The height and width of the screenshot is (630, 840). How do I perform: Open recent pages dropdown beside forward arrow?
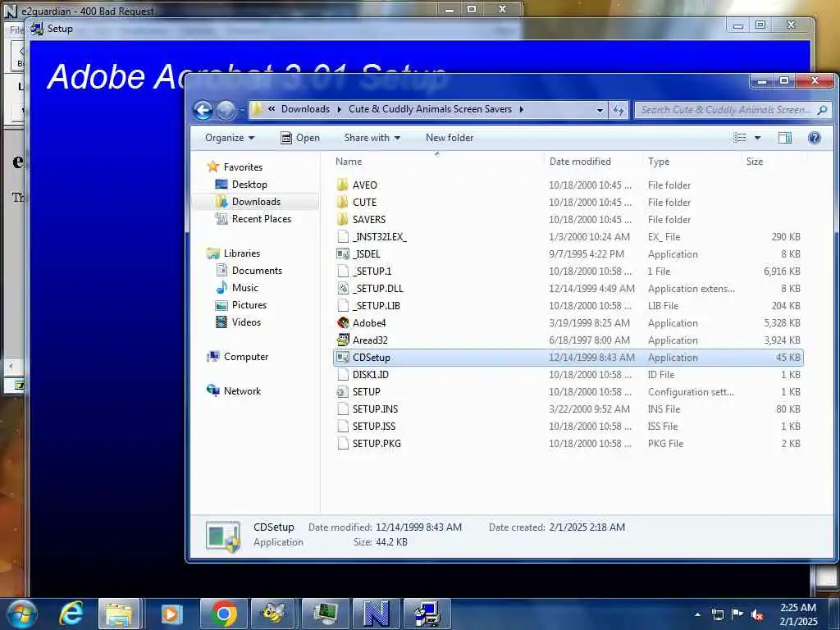pos(241,111)
